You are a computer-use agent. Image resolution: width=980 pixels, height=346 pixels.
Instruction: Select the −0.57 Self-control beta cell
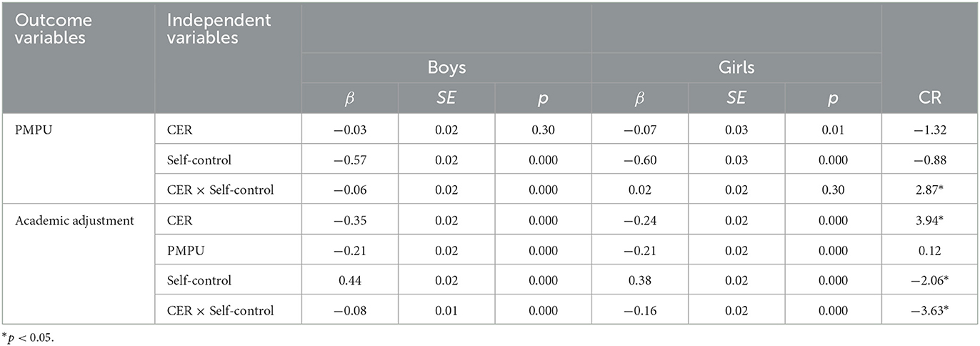pyautogui.click(x=349, y=157)
